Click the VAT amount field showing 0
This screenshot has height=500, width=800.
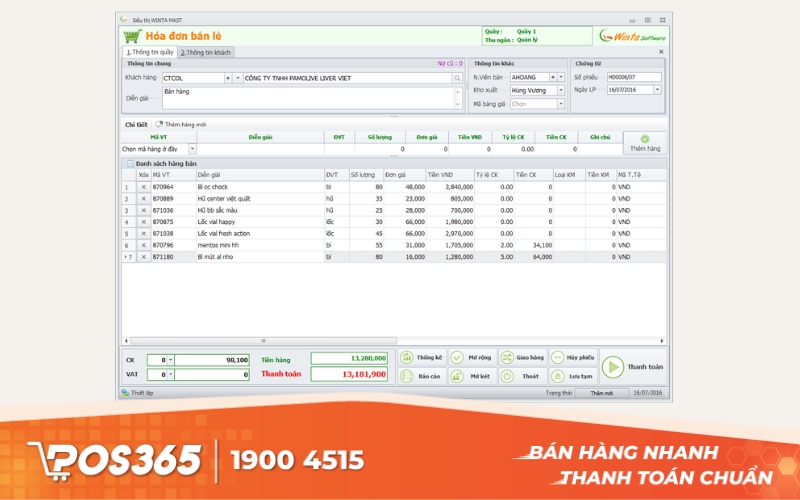pyautogui.click(x=212, y=374)
